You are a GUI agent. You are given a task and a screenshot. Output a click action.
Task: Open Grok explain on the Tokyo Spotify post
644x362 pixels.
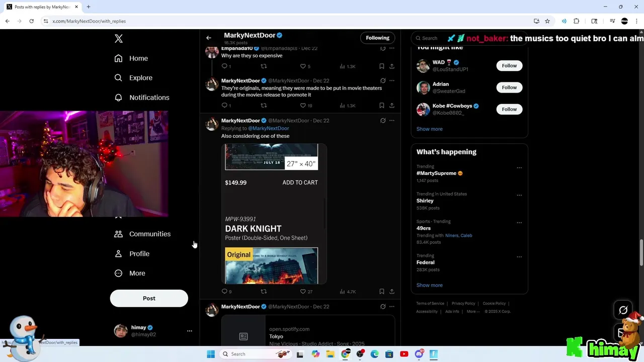383,307
